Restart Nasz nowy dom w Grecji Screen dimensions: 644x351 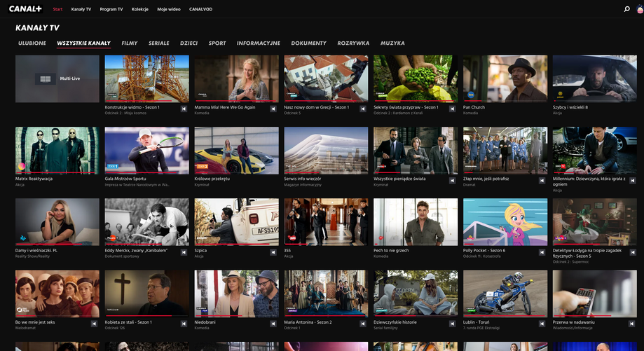363,109
